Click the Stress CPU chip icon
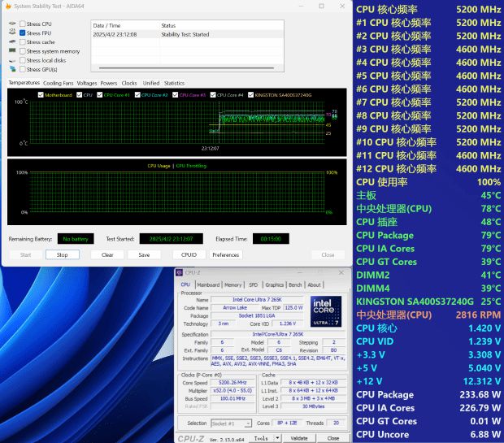The height and width of the screenshot is (443, 504). [12, 24]
